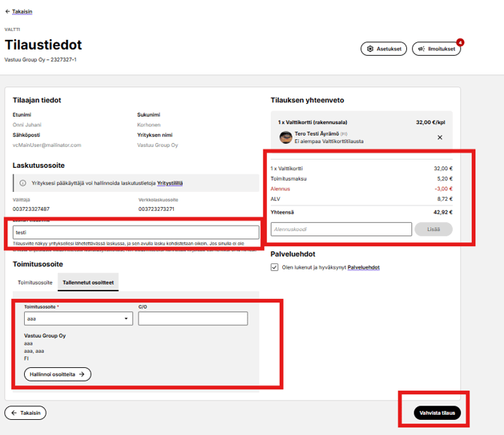The image size is (504, 435).
Task: Click the Lisää button
Action: click(433, 230)
